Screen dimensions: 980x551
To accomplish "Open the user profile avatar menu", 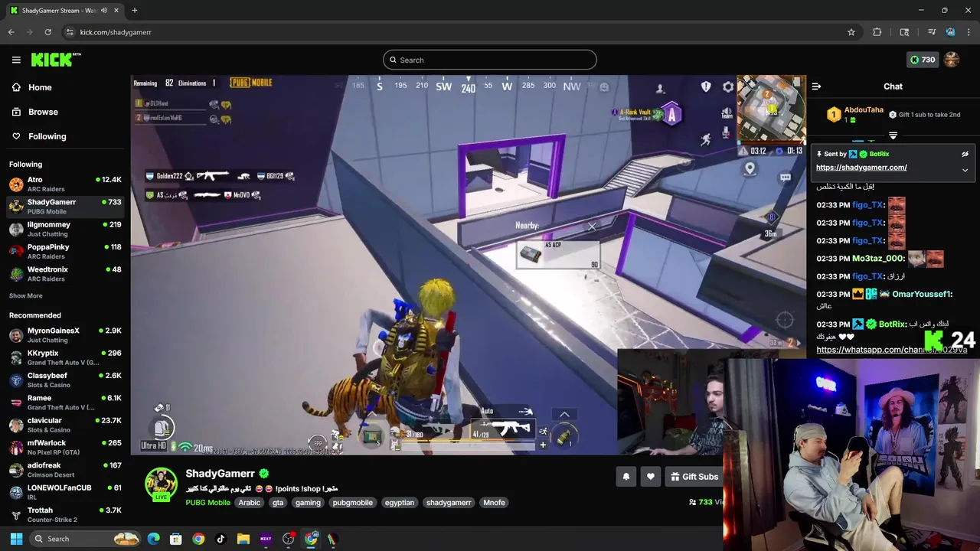I will pyautogui.click(x=952, y=60).
